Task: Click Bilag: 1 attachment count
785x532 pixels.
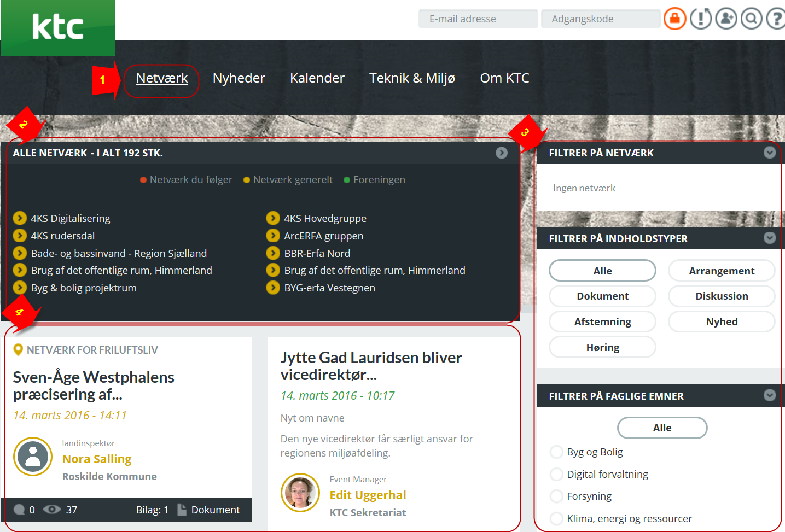Action: pos(152,510)
